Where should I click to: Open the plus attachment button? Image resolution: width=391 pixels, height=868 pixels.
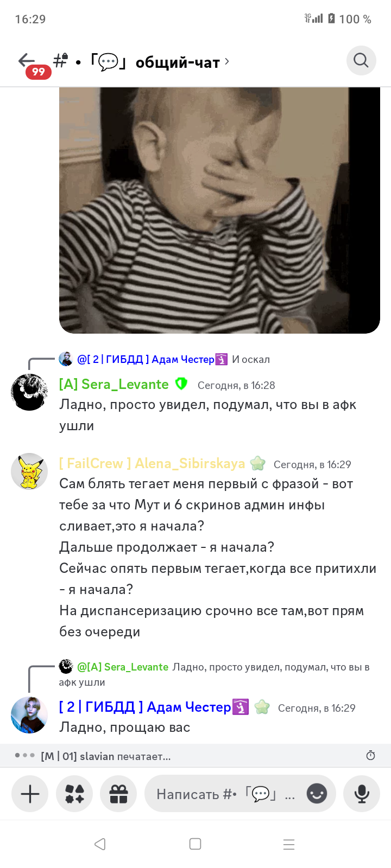pos(30,794)
